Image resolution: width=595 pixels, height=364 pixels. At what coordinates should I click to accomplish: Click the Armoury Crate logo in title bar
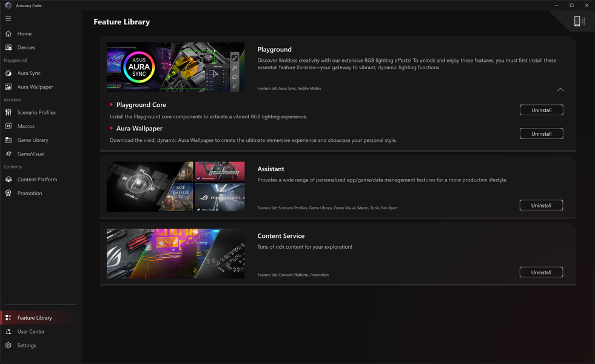(8, 5)
